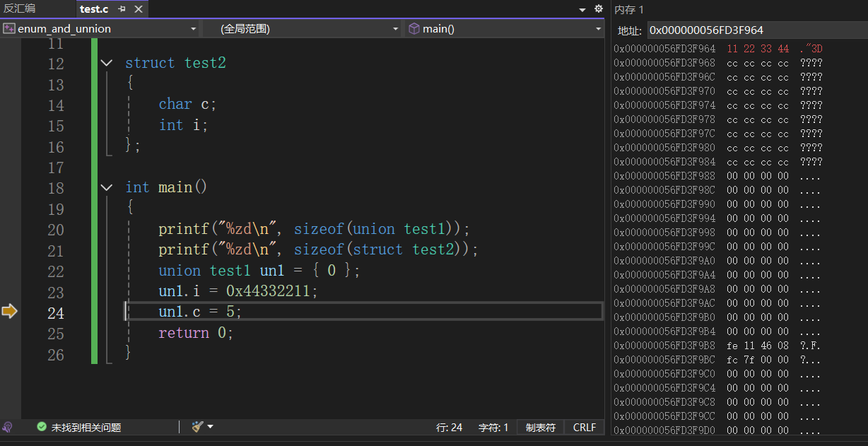Click the 地址: label

click(x=629, y=30)
